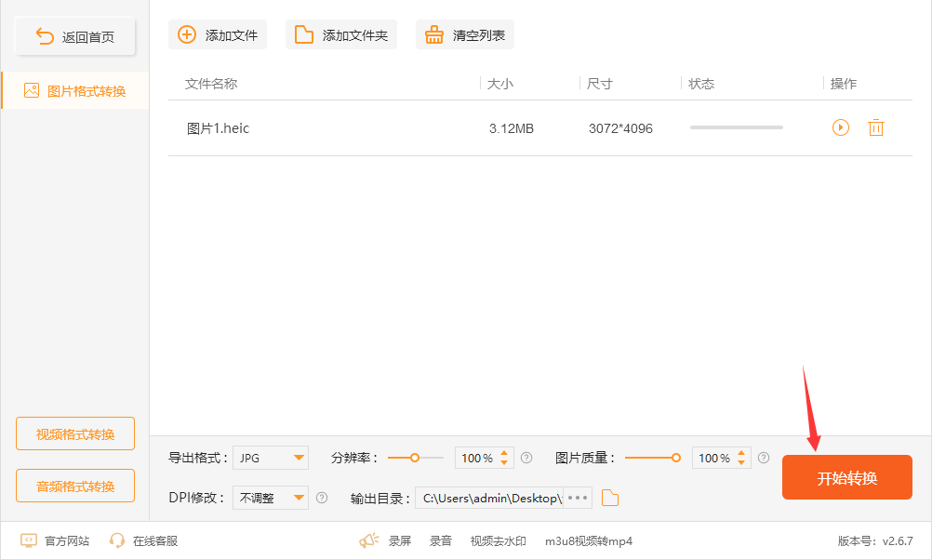Click the 大小 column header
932x560 pixels.
coord(499,84)
